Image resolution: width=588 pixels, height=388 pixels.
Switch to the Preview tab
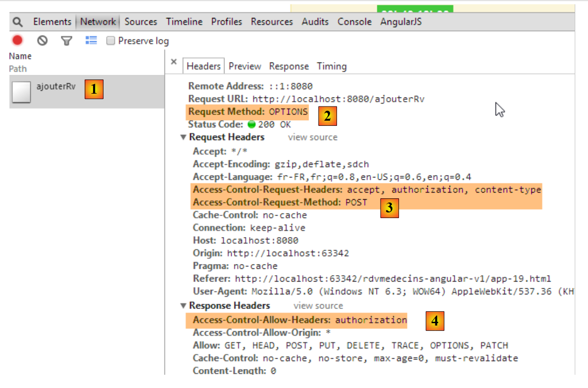tap(245, 66)
